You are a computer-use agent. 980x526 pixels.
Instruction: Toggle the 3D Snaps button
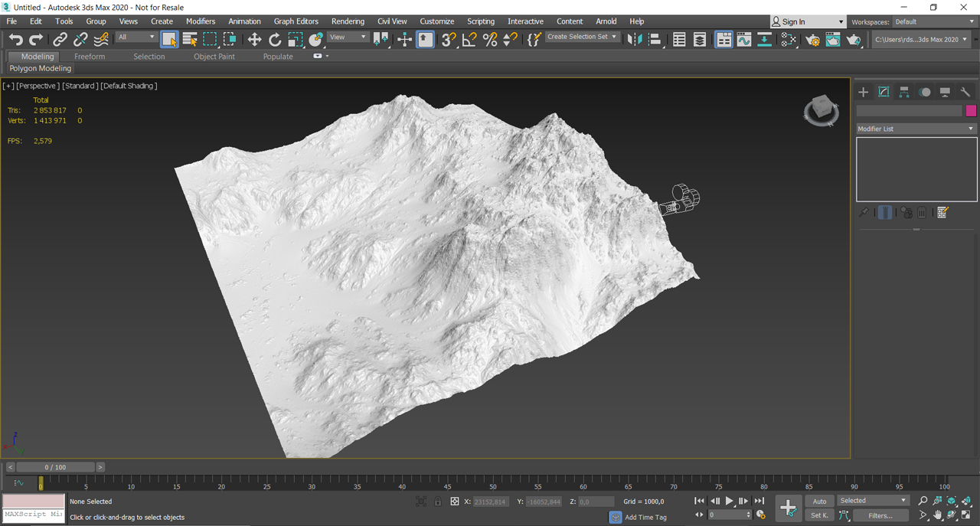(449, 40)
